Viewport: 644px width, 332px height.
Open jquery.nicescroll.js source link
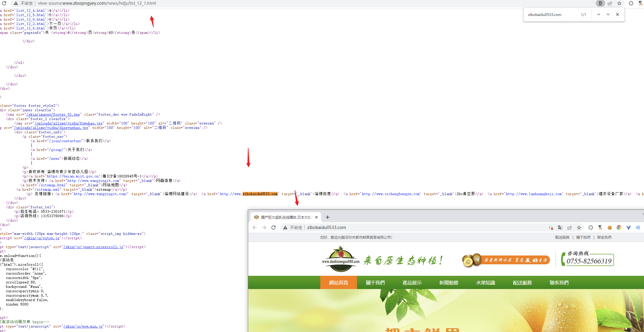tap(93, 247)
